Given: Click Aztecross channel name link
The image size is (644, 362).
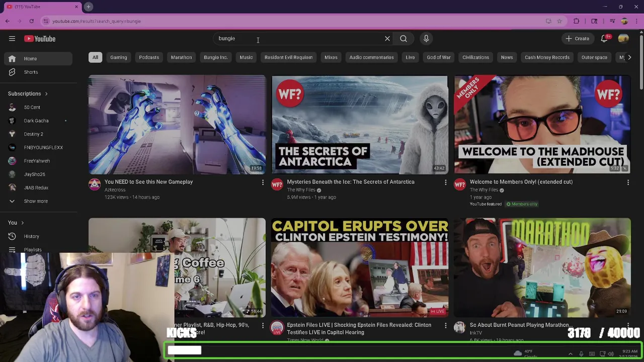Looking at the screenshot, I should pos(115,190).
